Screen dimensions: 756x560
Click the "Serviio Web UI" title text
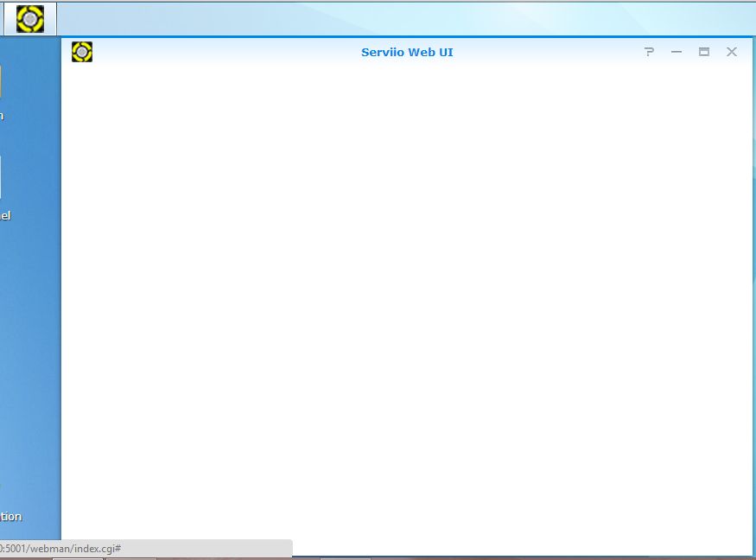point(407,52)
